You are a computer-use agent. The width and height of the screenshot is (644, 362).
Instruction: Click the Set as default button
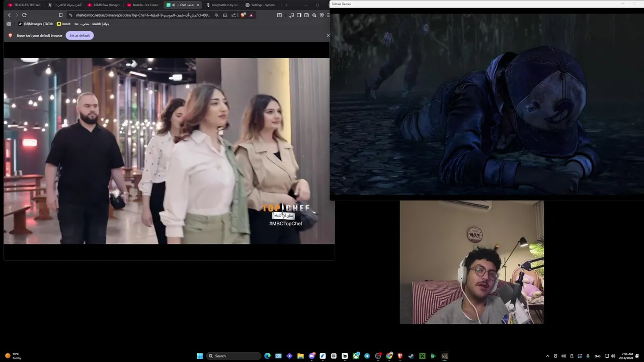click(x=79, y=35)
